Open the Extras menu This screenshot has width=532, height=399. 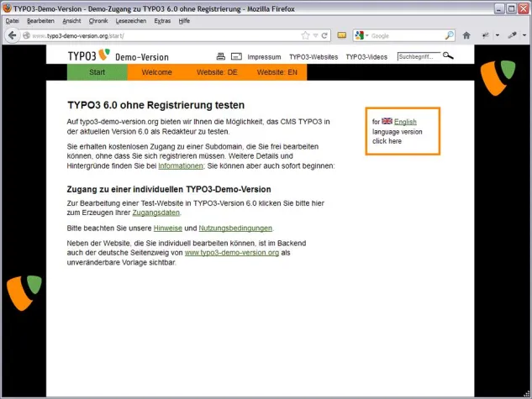pyautogui.click(x=162, y=21)
